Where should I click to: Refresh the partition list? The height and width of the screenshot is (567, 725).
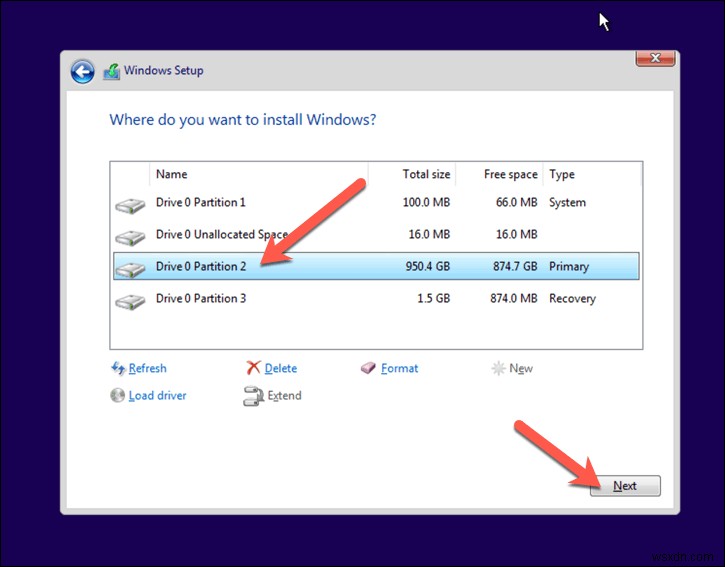147,368
